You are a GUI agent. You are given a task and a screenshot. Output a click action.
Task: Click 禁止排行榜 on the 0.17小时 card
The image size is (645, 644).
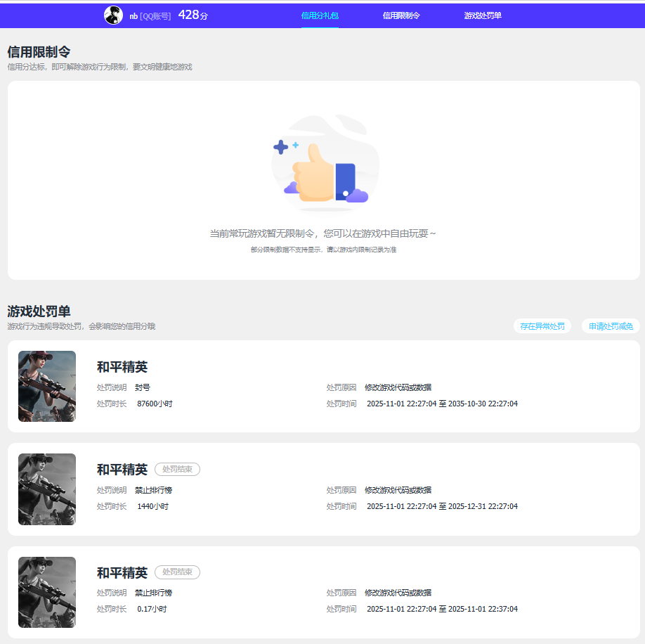pyautogui.click(x=153, y=593)
